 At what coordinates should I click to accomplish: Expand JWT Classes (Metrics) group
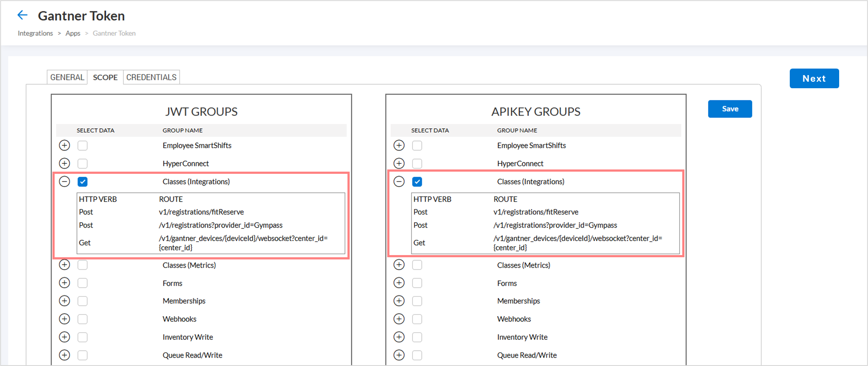[65, 265]
